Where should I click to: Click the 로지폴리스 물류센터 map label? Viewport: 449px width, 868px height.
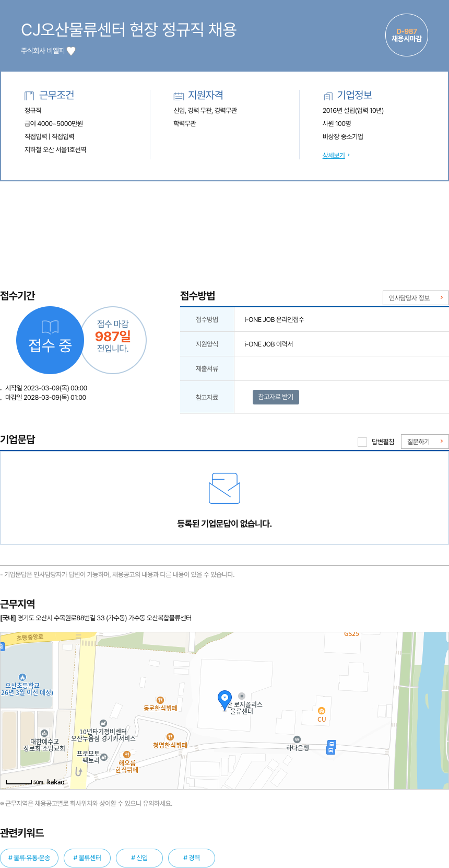point(243,708)
